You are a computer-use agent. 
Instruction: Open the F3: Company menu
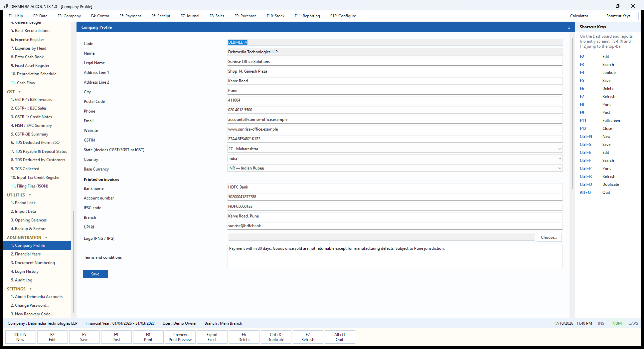pos(69,16)
